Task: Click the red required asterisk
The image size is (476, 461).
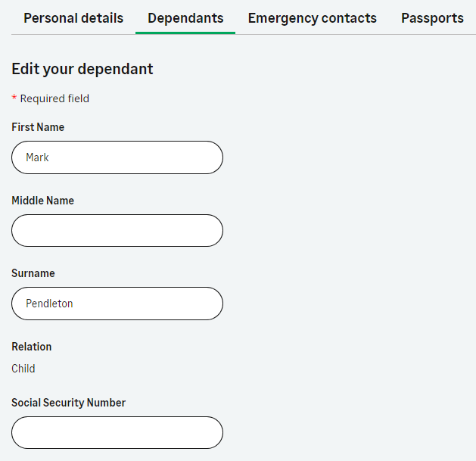Action: [x=14, y=99]
